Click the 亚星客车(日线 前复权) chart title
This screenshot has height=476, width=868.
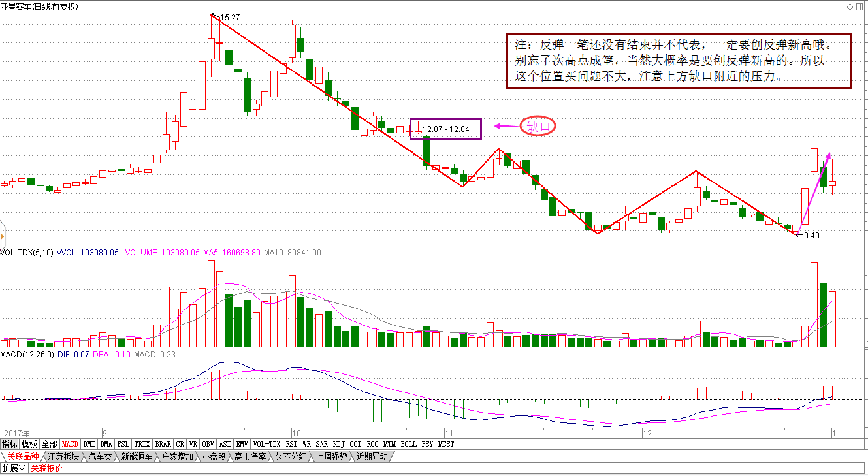tap(39, 7)
